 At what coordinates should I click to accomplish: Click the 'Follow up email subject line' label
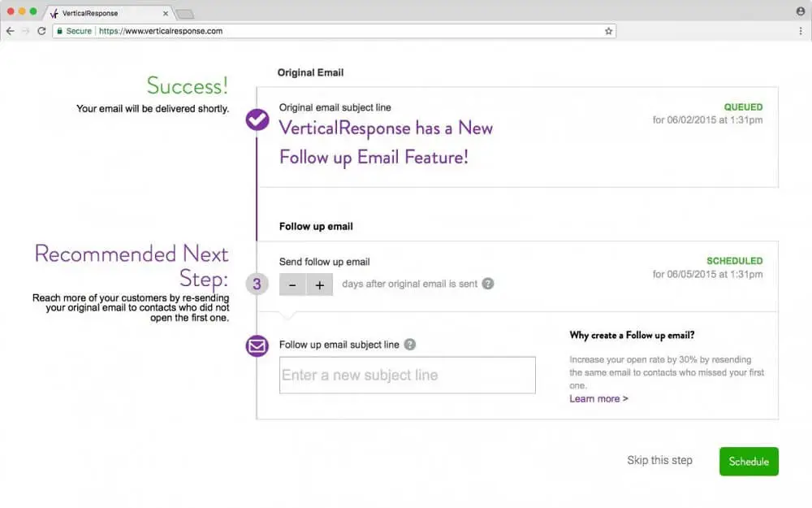click(x=339, y=345)
